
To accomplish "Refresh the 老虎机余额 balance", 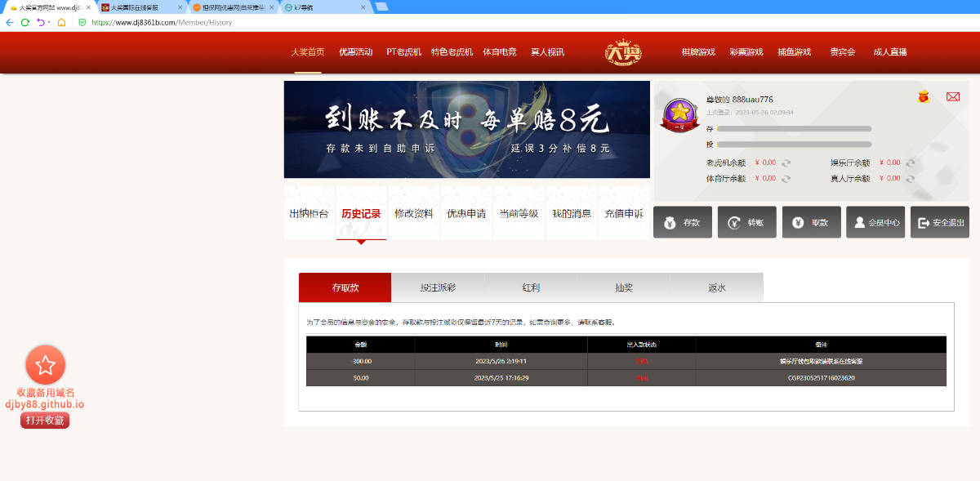I will 786,163.
